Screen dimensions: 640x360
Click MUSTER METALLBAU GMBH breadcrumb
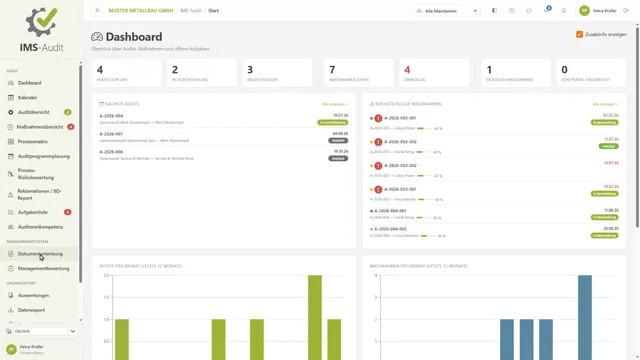pos(141,11)
